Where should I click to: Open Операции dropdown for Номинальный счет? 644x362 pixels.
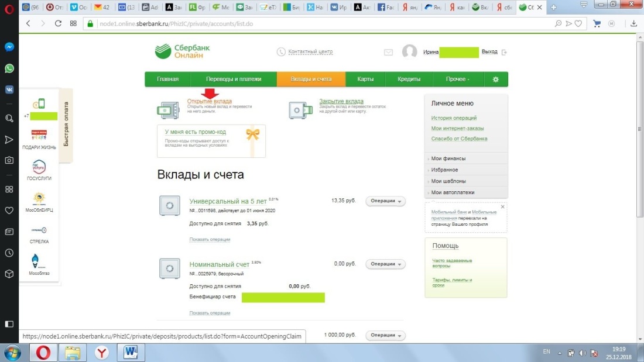385,264
